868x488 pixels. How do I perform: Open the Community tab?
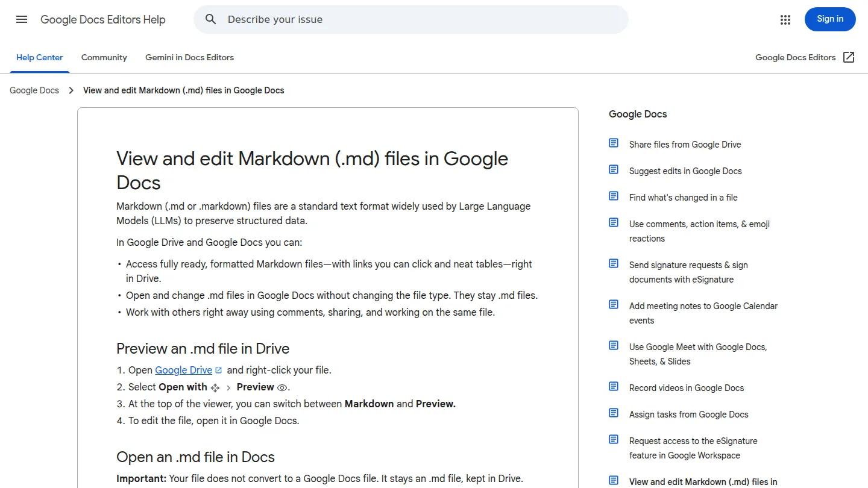coord(104,58)
